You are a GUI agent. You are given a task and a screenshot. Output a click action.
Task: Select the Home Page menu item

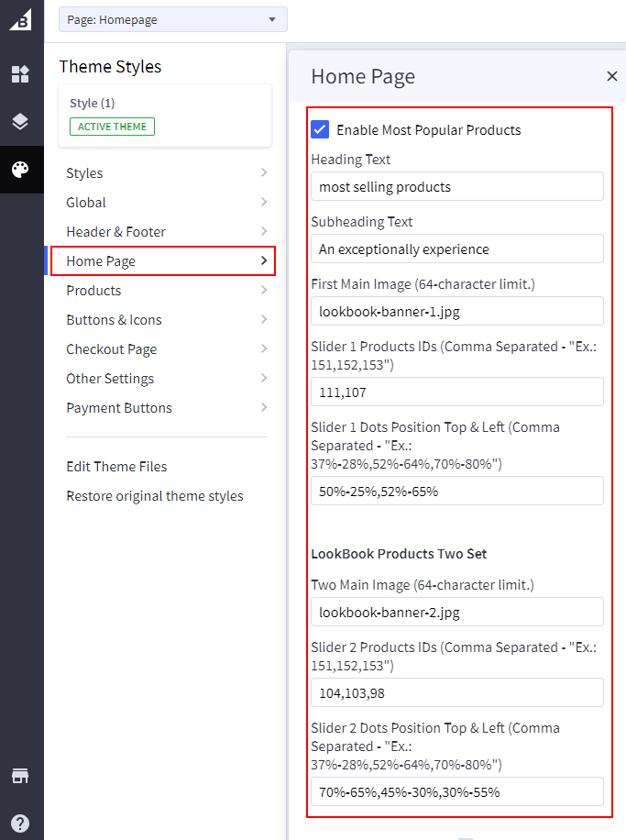point(163,261)
